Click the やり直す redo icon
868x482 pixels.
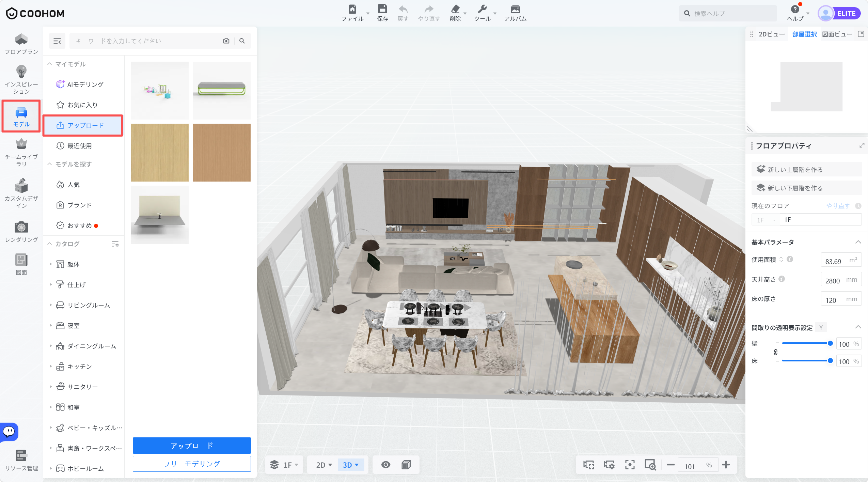click(x=429, y=13)
